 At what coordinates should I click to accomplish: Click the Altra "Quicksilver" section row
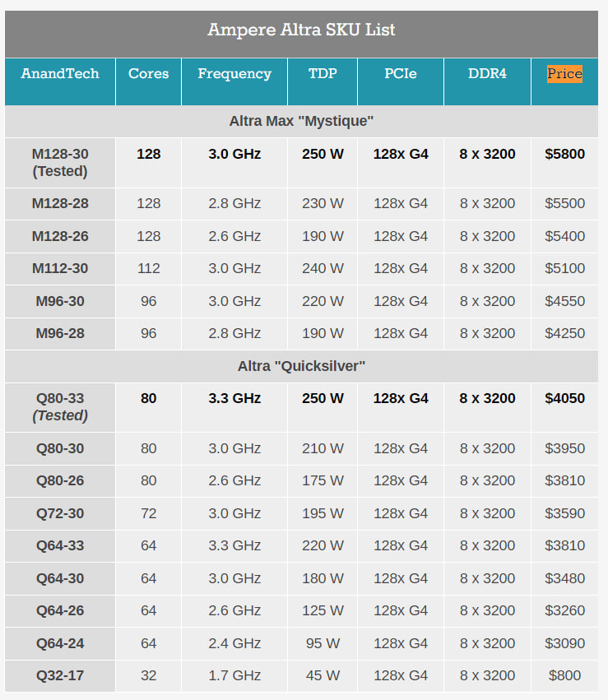301,366
